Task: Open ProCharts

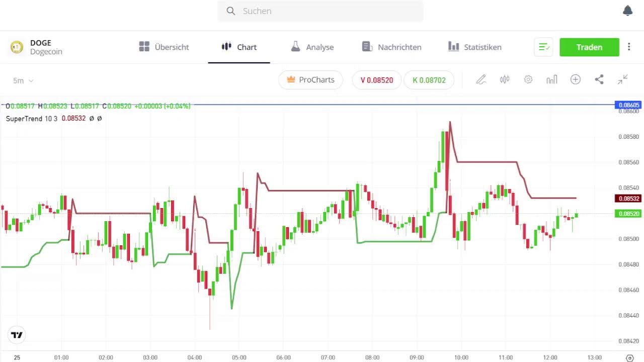Action: click(x=310, y=80)
